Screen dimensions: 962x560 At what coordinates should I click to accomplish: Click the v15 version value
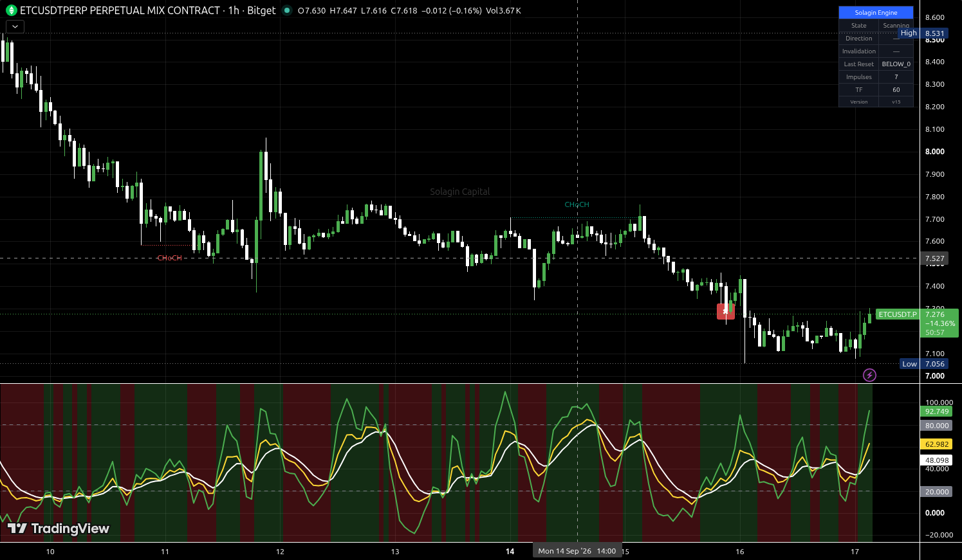[896, 102]
